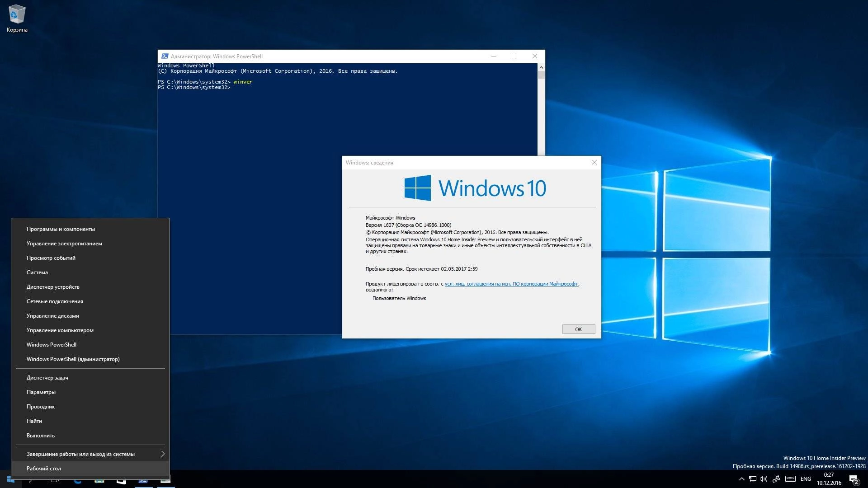This screenshot has height=488, width=868.
Task: Click the PowerShell icon in window title bar
Action: 165,56
